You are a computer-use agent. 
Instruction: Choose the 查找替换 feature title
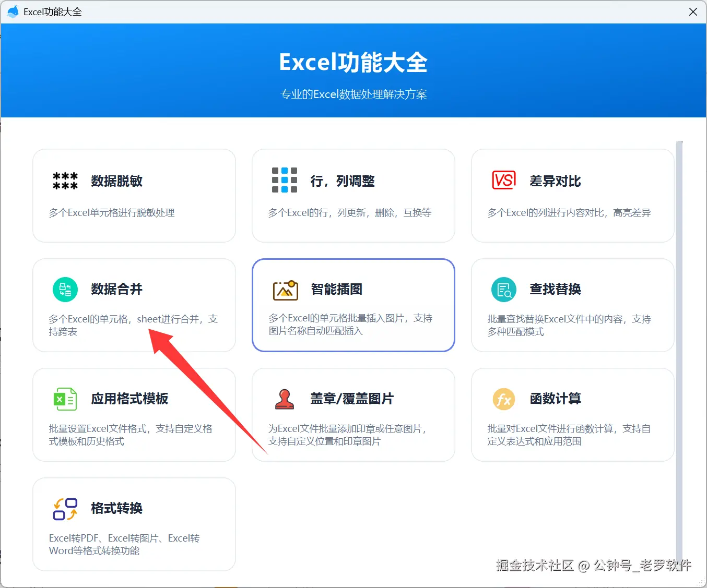click(555, 289)
